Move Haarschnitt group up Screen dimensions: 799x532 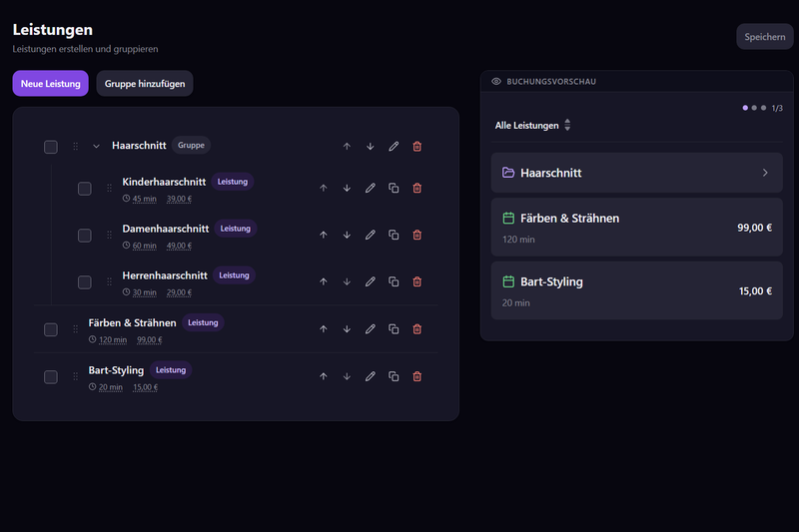click(x=347, y=147)
